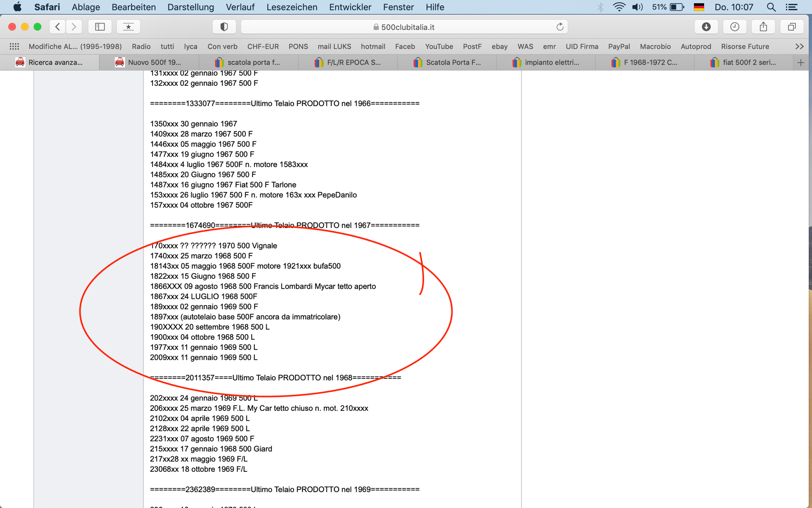Check battery status at 51%
Image resolution: width=812 pixels, height=508 pixels.
[x=669, y=7]
